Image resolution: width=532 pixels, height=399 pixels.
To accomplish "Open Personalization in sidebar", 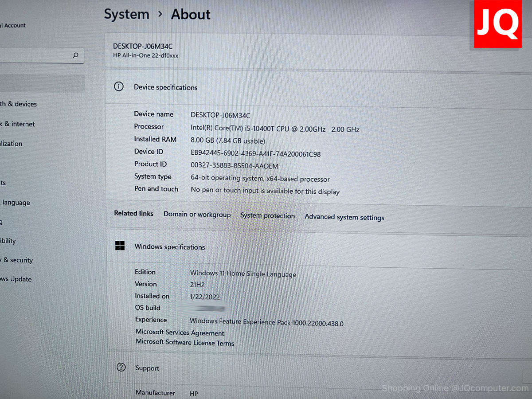I will 11,144.
